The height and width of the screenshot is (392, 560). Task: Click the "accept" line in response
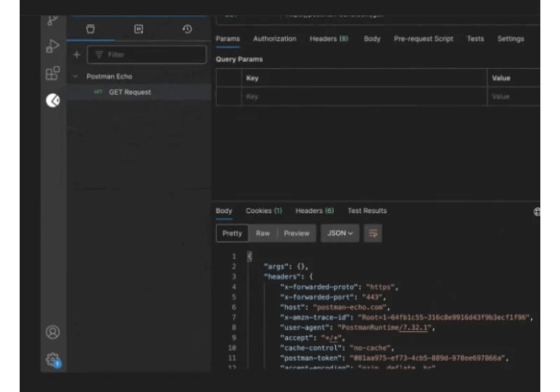(312, 337)
